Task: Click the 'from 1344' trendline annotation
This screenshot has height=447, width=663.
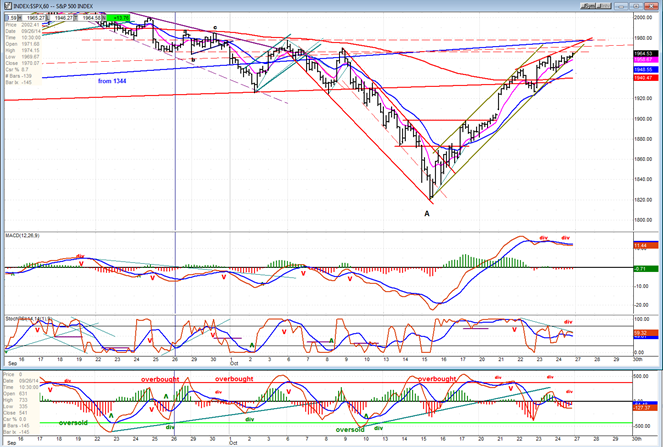Action: click(x=112, y=81)
